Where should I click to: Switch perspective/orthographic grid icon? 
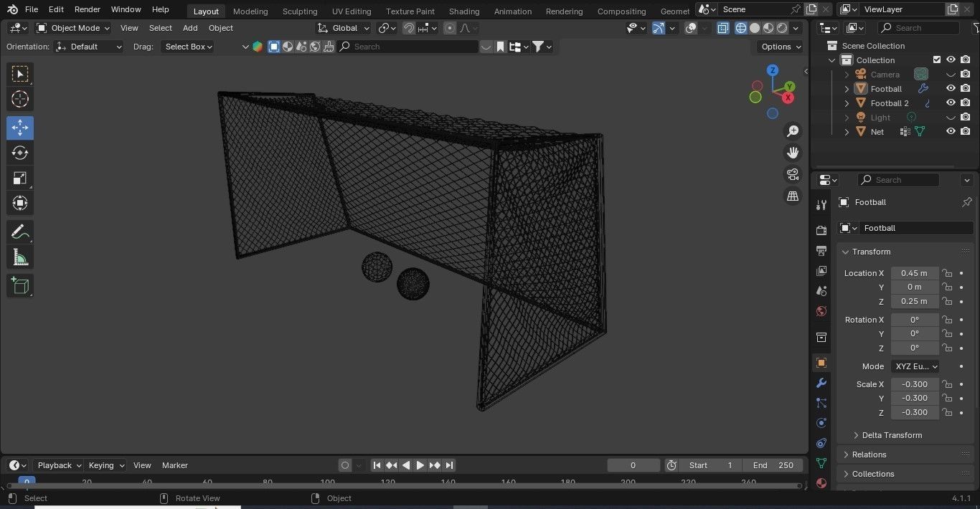[x=793, y=196]
